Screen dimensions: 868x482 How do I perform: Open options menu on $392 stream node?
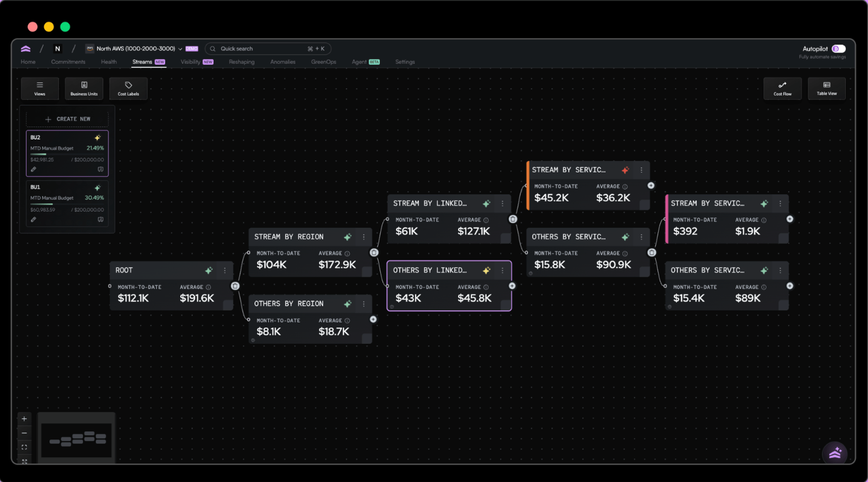point(780,204)
